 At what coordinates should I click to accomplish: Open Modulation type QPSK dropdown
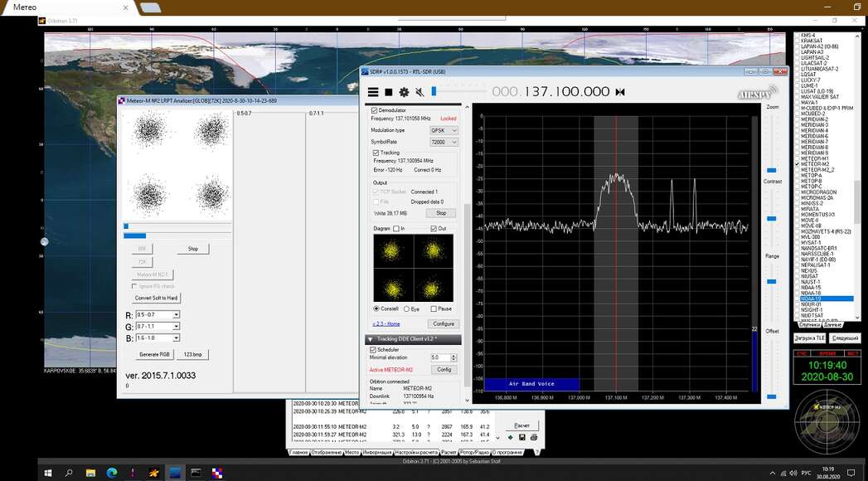click(444, 131)
